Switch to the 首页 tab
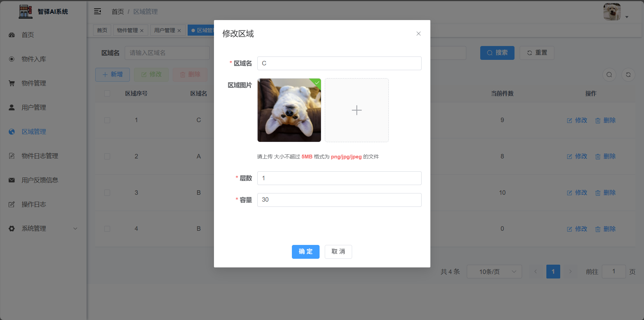The width and height of the screenshot is (644, 320). pos(102,30)
